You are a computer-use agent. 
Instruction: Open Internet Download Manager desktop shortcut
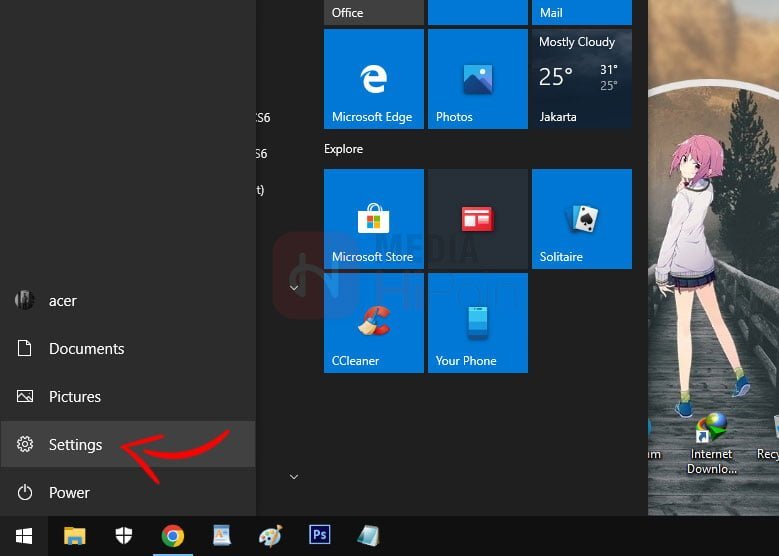pyautogui.click(x=711, y=444)
